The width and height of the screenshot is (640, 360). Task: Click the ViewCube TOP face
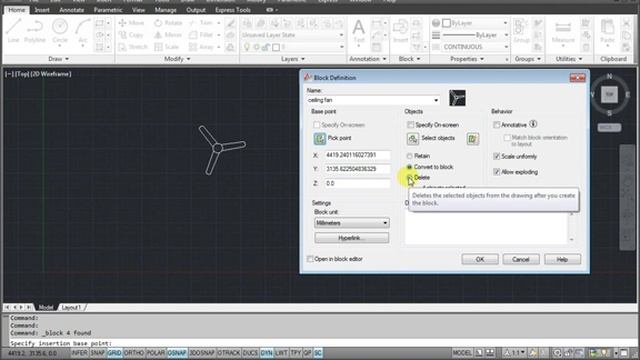coord(609,95)
